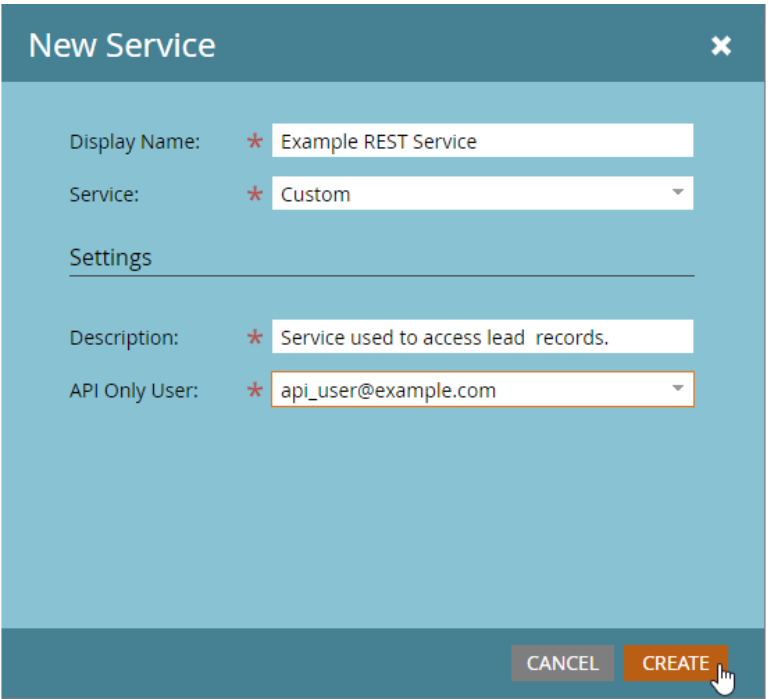Expand the API Only User dropdown arrow

pyautogui.click(x=678, y=388)
